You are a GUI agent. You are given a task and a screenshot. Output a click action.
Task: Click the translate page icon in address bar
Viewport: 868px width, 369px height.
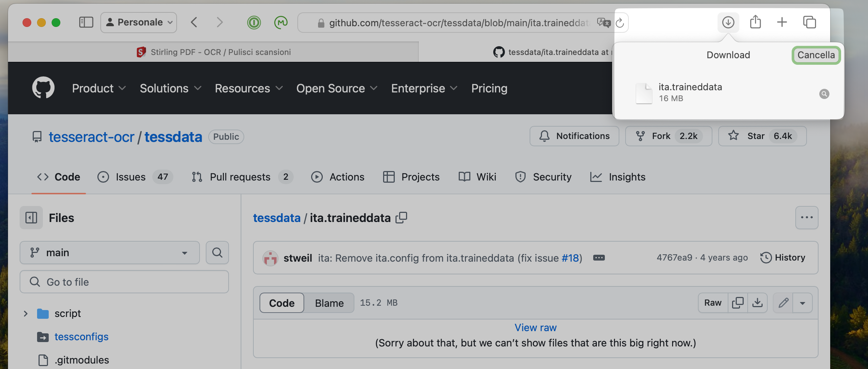coord(603,23)
